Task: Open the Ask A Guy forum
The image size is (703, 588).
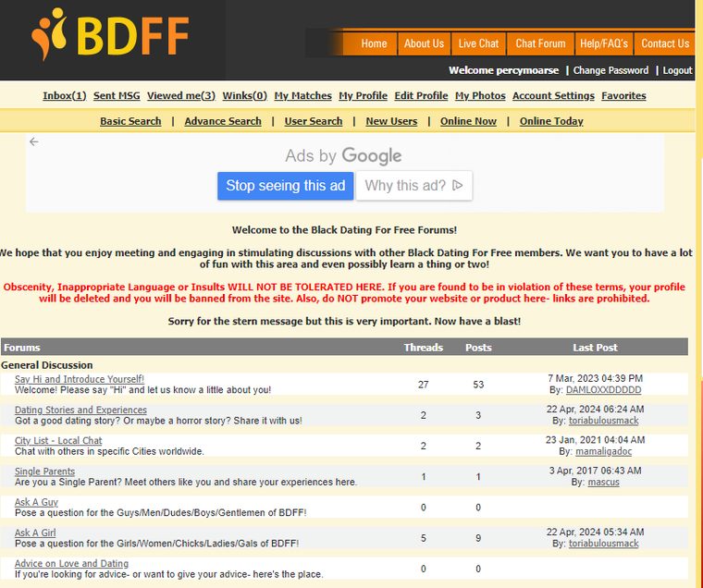Action: click(x=36, y=502)
